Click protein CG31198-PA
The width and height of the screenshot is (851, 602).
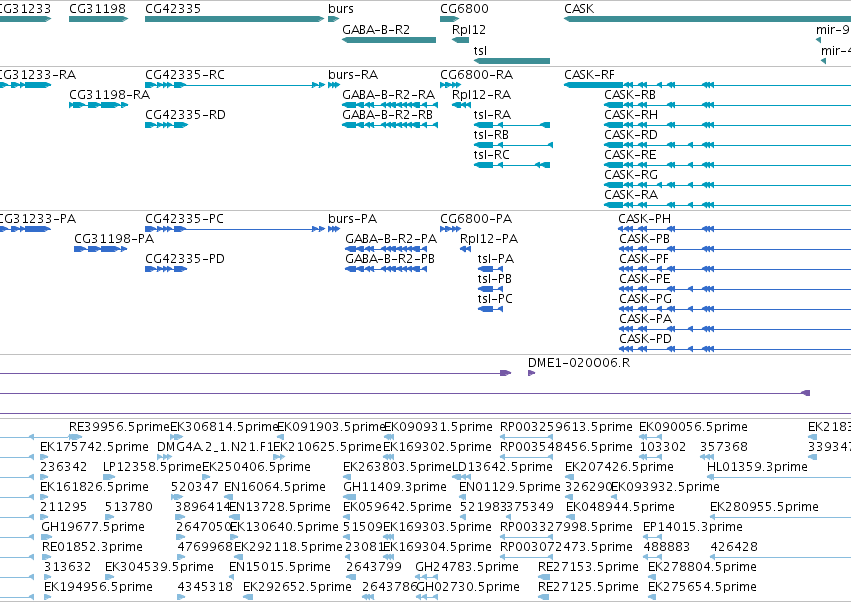[101, 249]
